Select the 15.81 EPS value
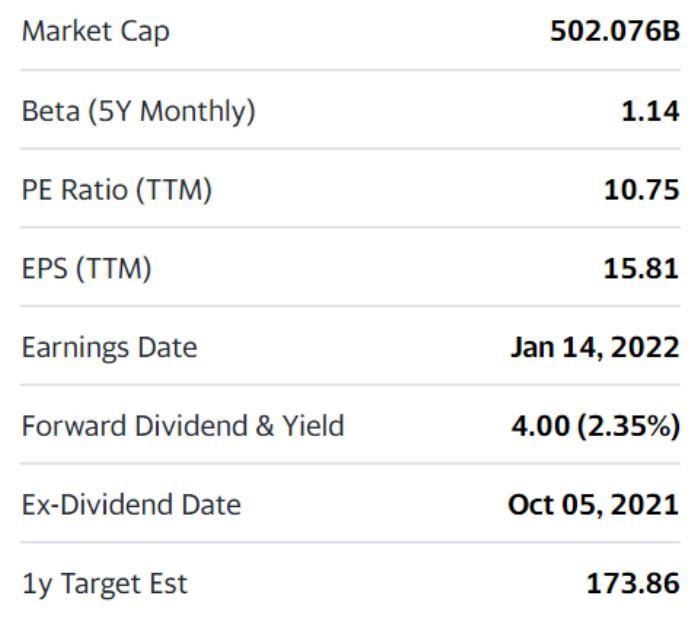690x621 pixels. [x=641, y=268]
